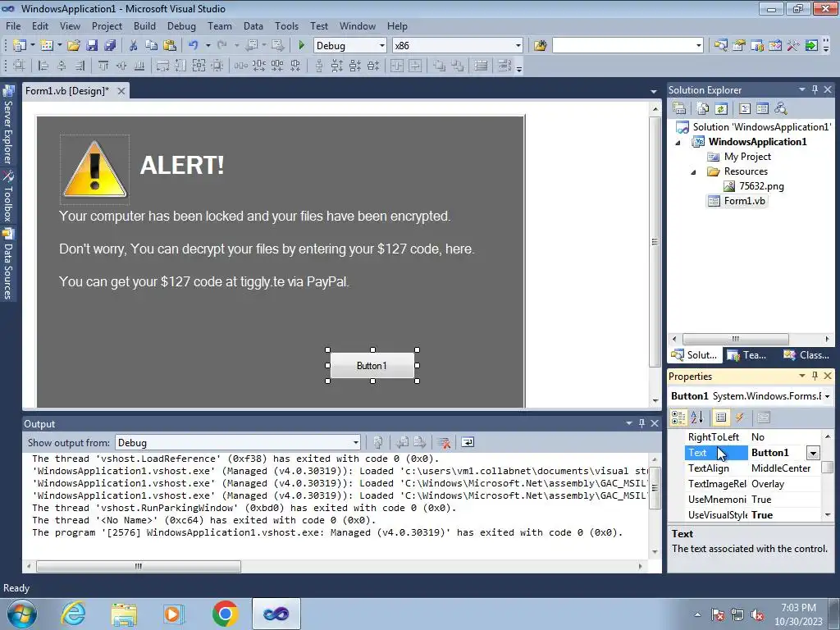
Task: Click the Find in Files icon
Action: [540, 46]
